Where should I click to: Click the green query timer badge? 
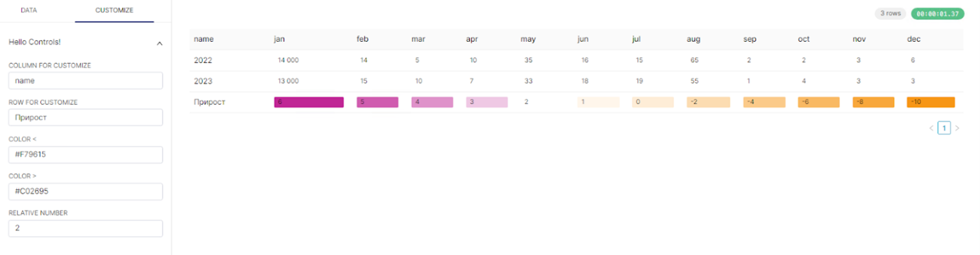click(x=937, y=13)
